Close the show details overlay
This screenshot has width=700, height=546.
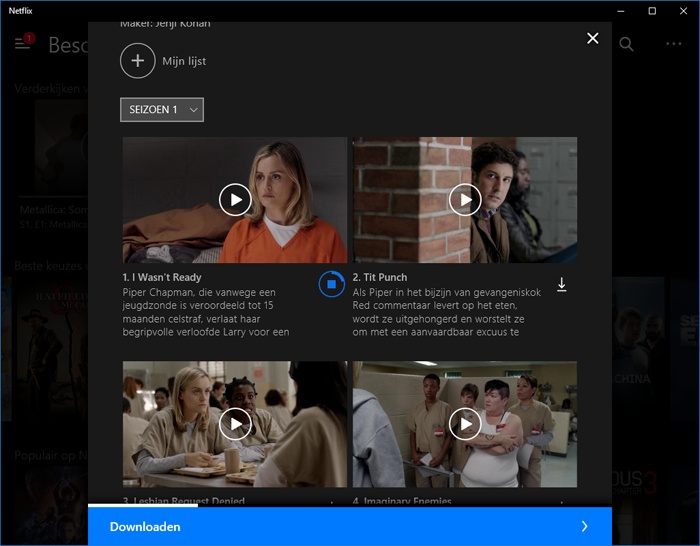[x=592, y=38]
